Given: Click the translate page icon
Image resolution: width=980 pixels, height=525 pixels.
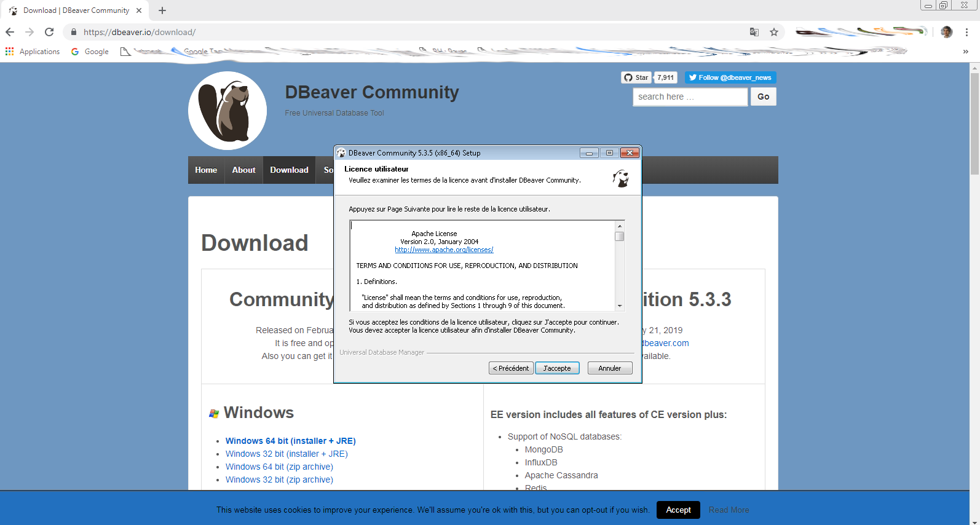Looking at the screenshot, I should tap(754, 32).
